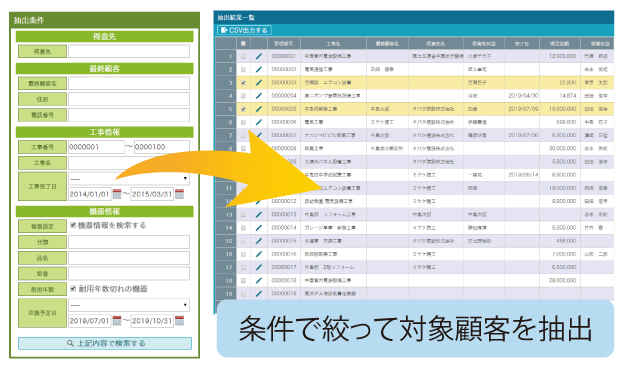Expand the 交換予定日 period dropdown
The image size is (625, 372).
pyautogui.click(x=129, y=305)
